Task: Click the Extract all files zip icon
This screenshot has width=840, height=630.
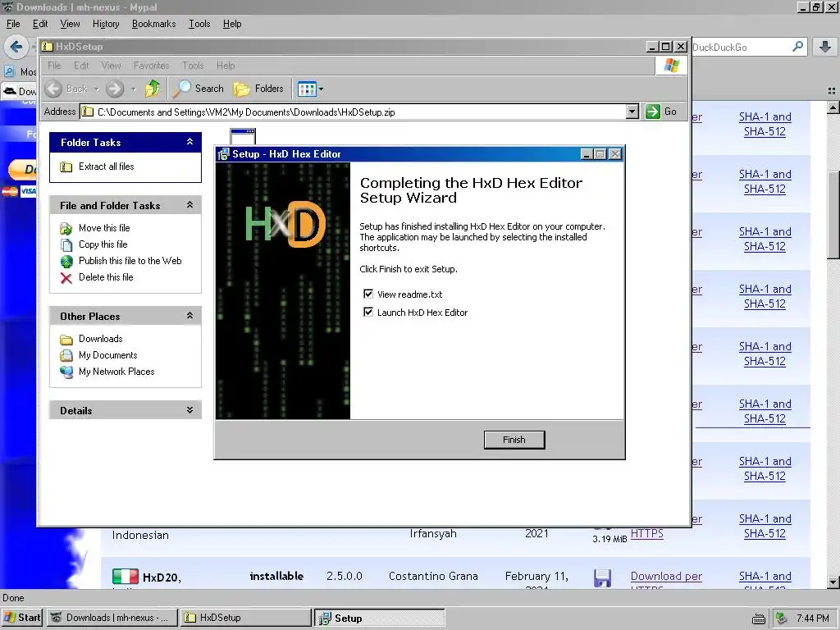Action: (66, 167)
